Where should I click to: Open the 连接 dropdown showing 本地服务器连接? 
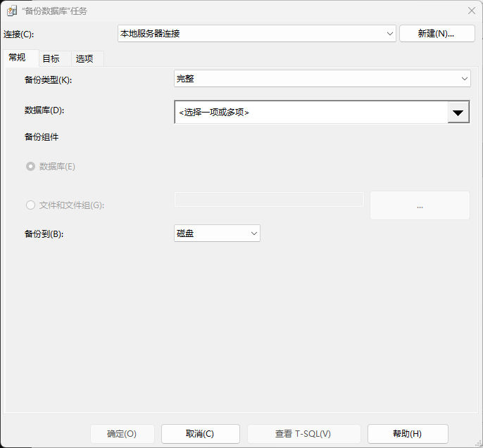click(257, 33)
